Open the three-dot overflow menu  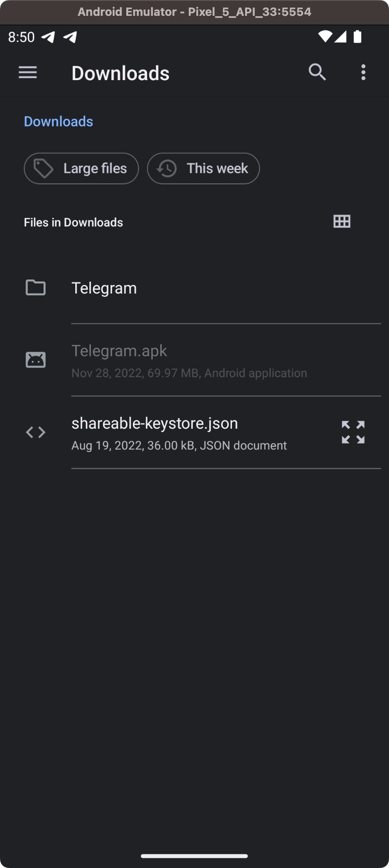coord(363,73)
